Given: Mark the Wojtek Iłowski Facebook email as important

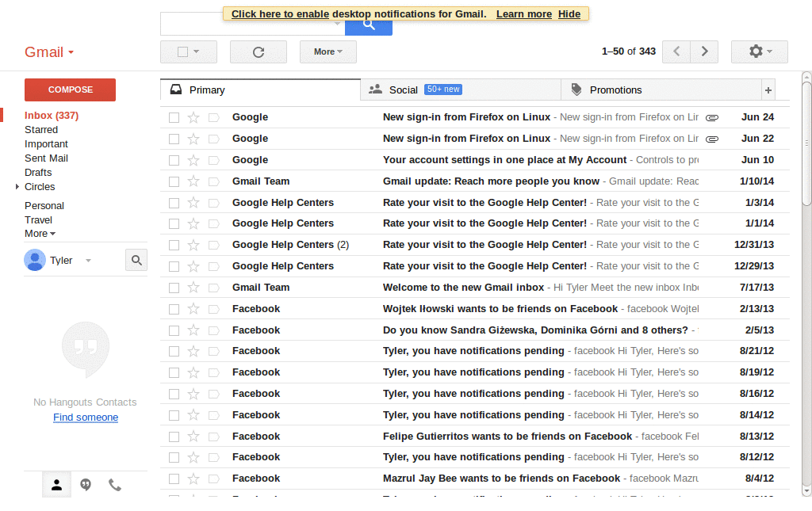Looking at the screenshot, I should point(213,309).
